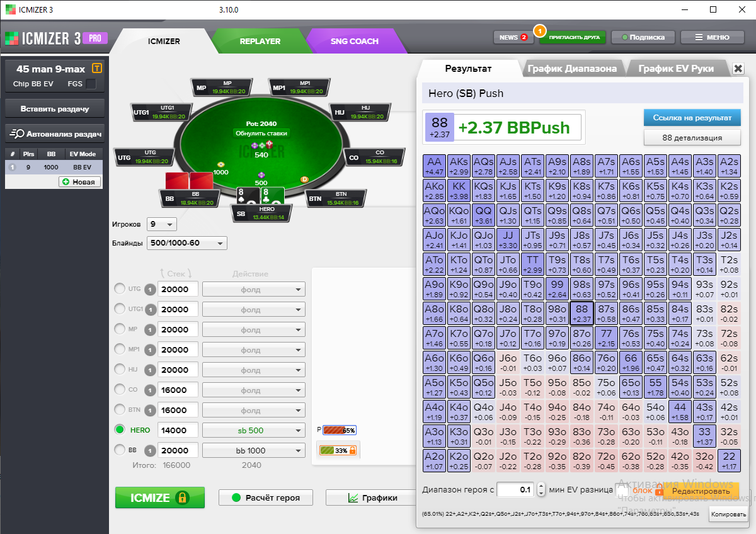Open the Игроков player count dropdown

click(x=162, y=224)
